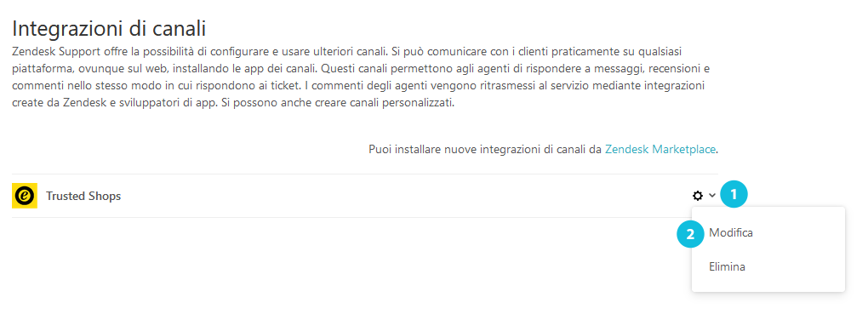868x320 pixels.
Task: Click the line 'commenti nello stesso modo'
Action: (x=357, y=86)
